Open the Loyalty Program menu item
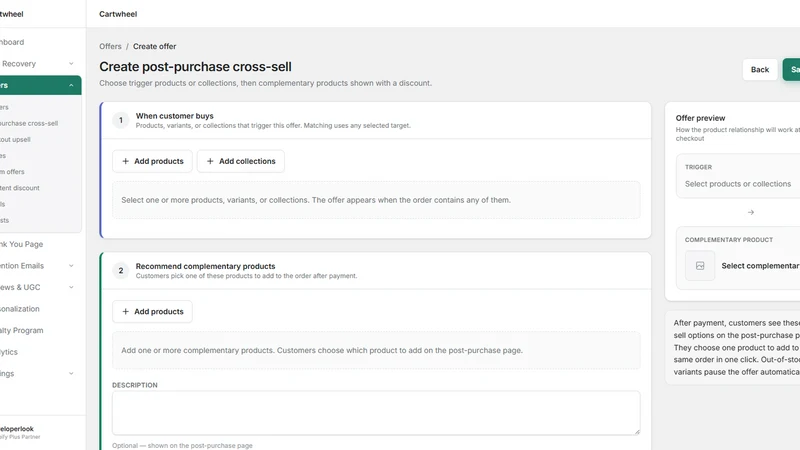The width and height of the screenshot is (800, 450). click(21, 331)
